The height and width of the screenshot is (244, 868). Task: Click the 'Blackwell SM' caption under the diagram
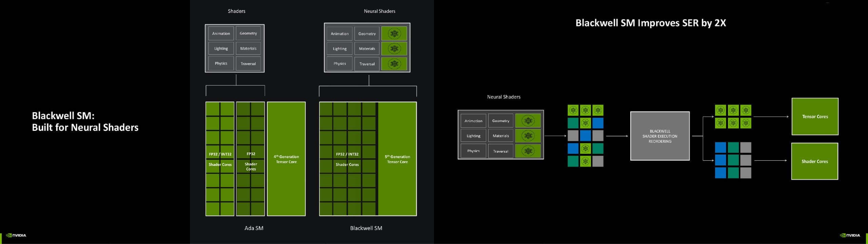[366, 228]
